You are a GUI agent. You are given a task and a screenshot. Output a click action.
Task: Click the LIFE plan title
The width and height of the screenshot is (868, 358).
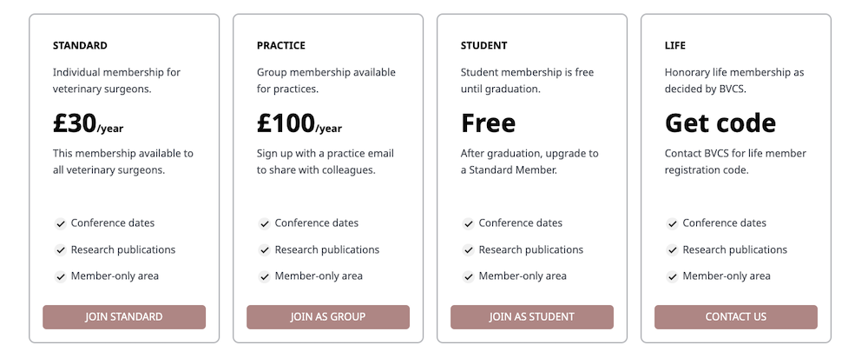pos(675,45)
